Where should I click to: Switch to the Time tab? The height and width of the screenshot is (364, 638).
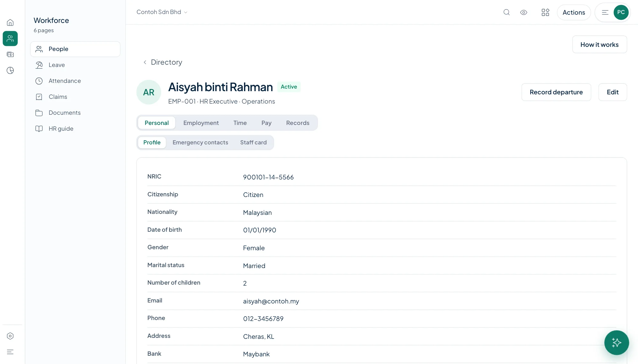(240, 123)
